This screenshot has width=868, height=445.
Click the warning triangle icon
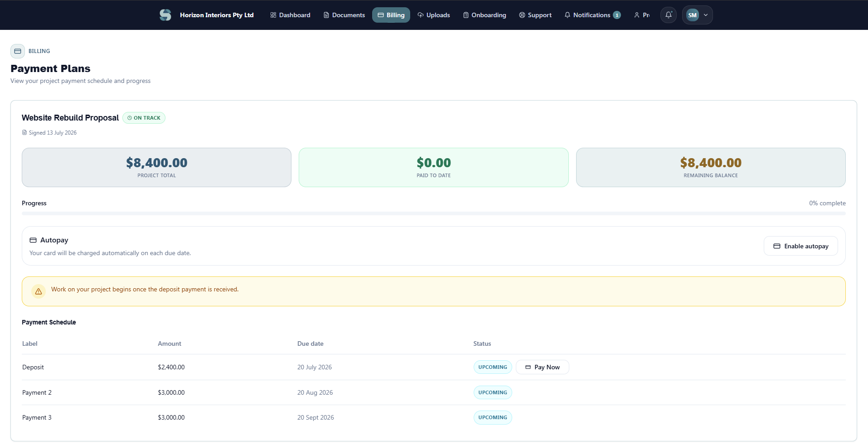(x=39, y=291)
